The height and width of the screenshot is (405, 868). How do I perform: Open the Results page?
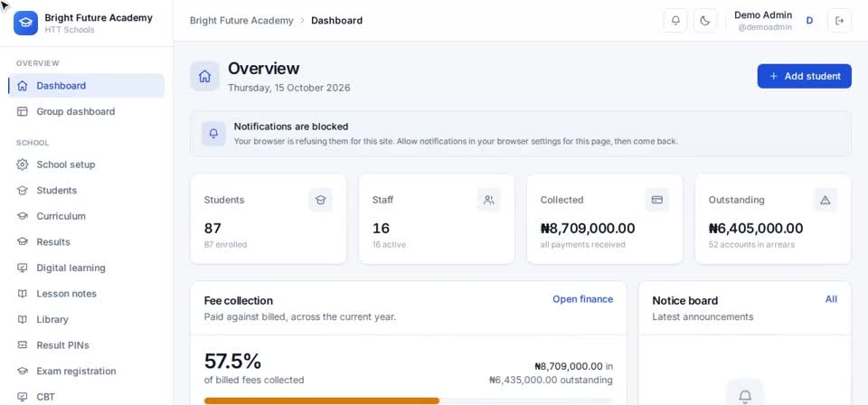87,241
